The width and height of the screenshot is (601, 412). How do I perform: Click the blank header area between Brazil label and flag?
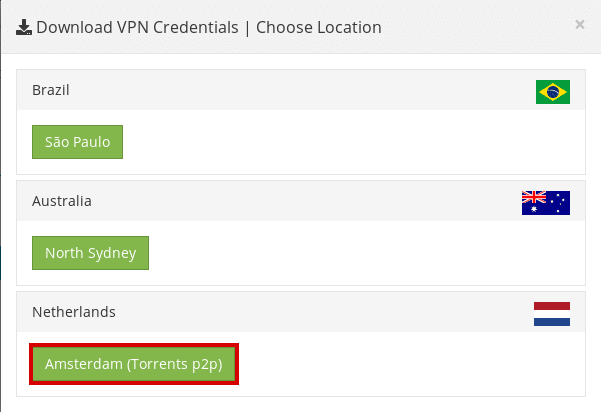303,90
